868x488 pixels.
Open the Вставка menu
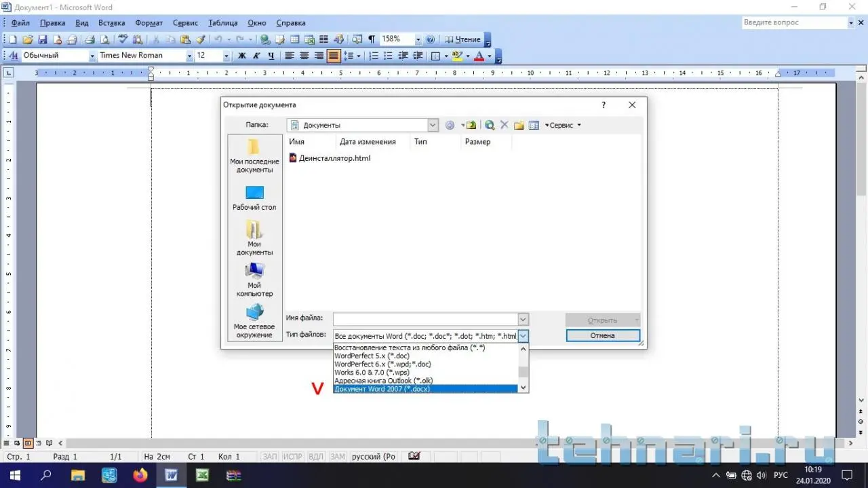point(112,23)
